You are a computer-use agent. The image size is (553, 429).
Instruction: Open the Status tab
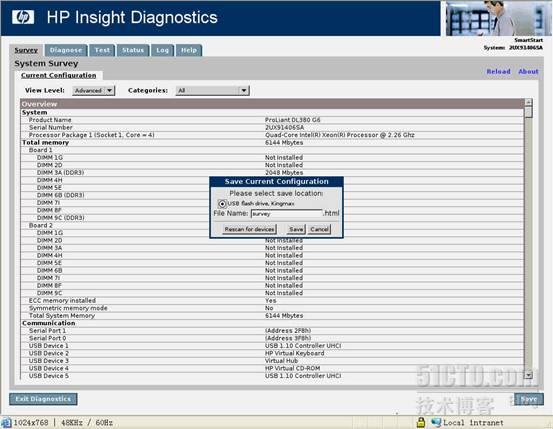[133, 50]
